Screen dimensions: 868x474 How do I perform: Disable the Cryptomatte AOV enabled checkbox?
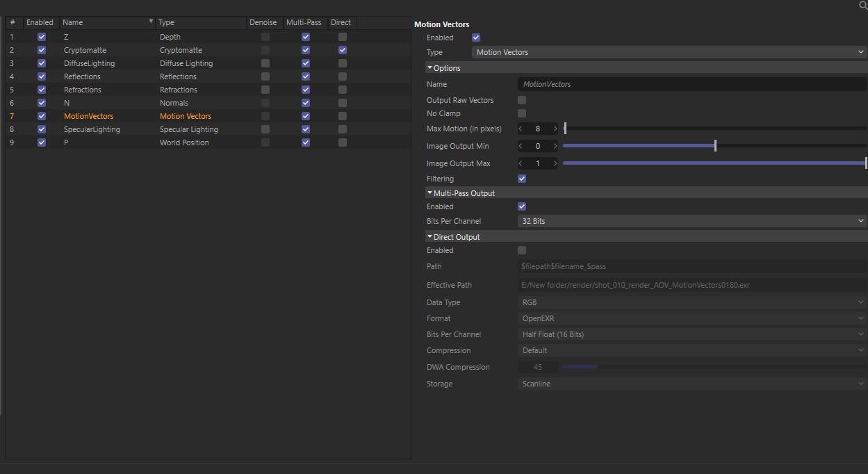(x=42, y=50)
